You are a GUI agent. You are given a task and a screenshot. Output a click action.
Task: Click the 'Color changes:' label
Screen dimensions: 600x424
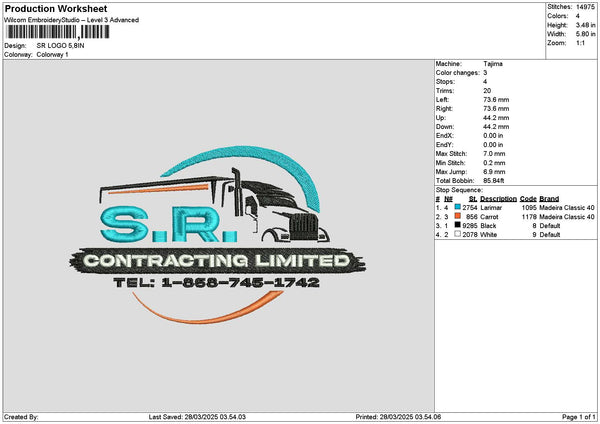[x=458, y=73]
